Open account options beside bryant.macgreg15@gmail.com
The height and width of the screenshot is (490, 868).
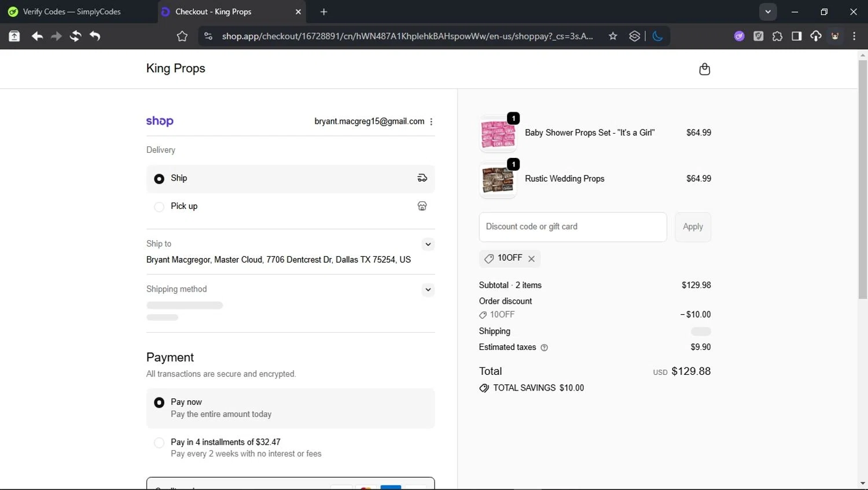coord(432,121)
